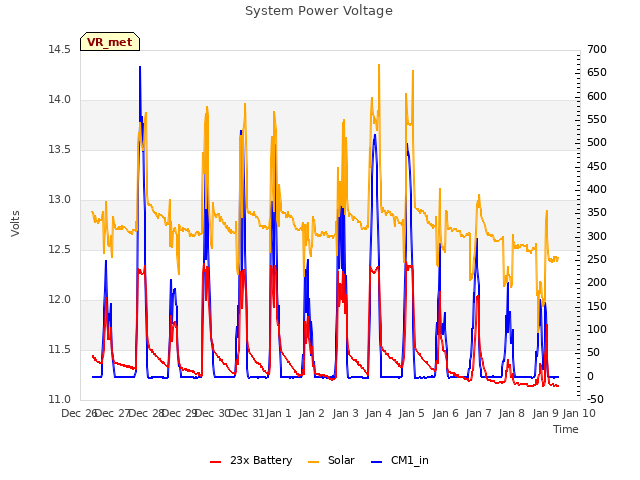Click the Time x-axis label
640x480 pixels.
point(566,429)
